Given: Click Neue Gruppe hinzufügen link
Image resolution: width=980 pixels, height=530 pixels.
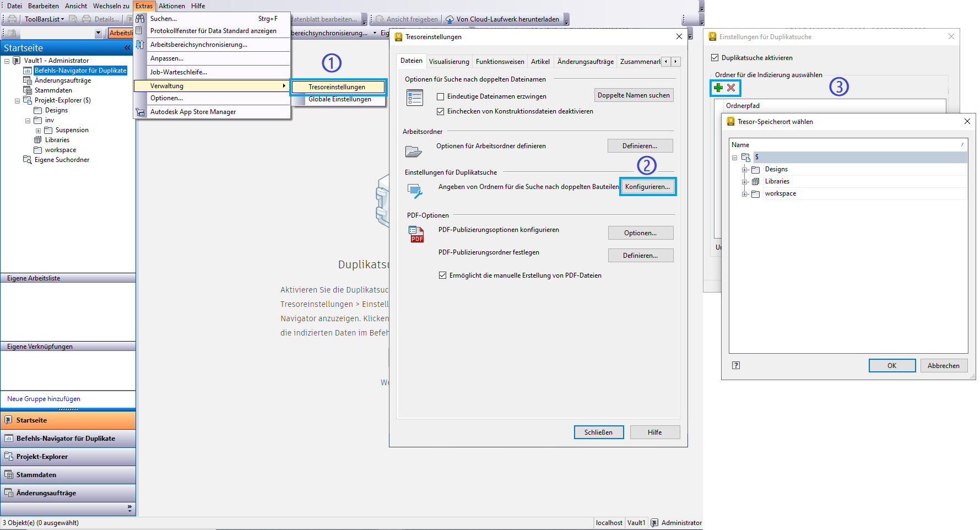Looking at the screenshot, I should tap(44, 399).
